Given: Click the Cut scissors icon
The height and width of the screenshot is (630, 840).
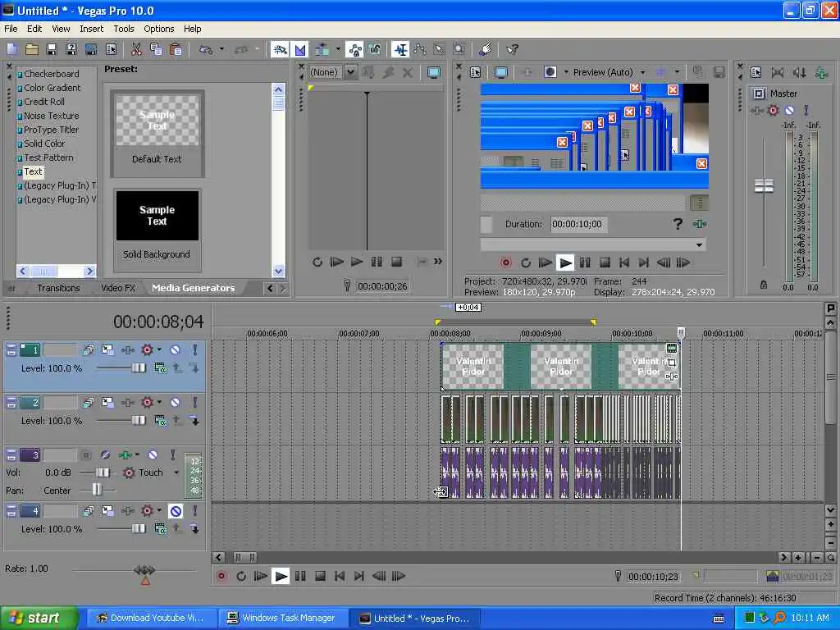Looking at the screenshot, I should [x=137, y=50].
